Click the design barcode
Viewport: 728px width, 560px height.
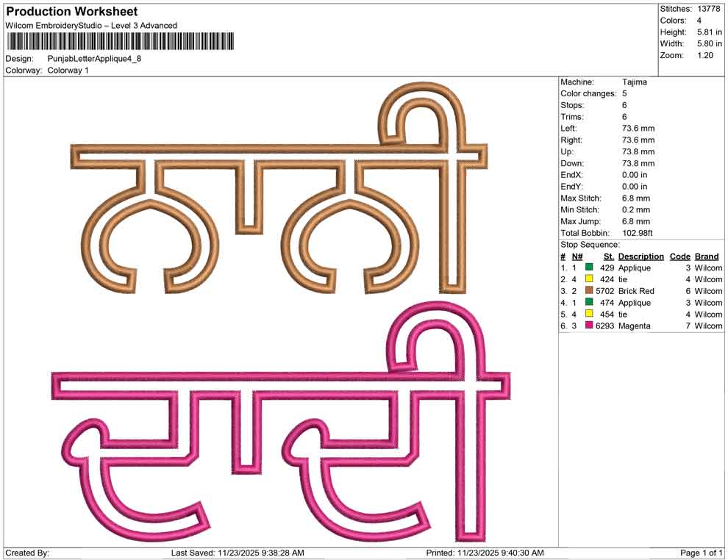pos(118,39)
